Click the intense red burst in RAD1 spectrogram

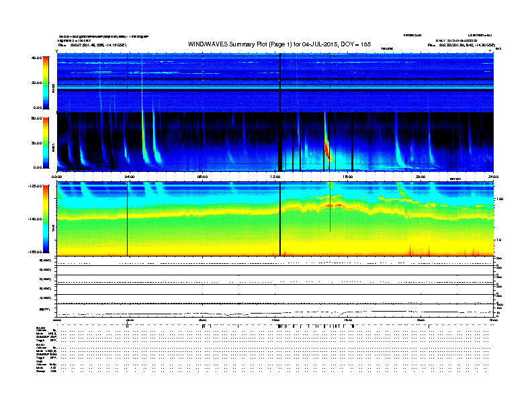tap(328, 149)
